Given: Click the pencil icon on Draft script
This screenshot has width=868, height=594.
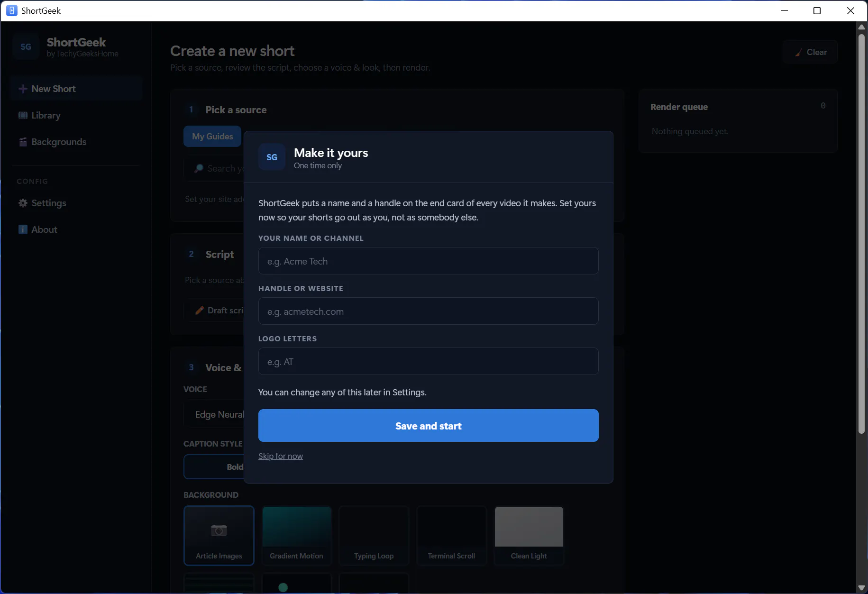Looking at the screenshot, I should 200,311.
